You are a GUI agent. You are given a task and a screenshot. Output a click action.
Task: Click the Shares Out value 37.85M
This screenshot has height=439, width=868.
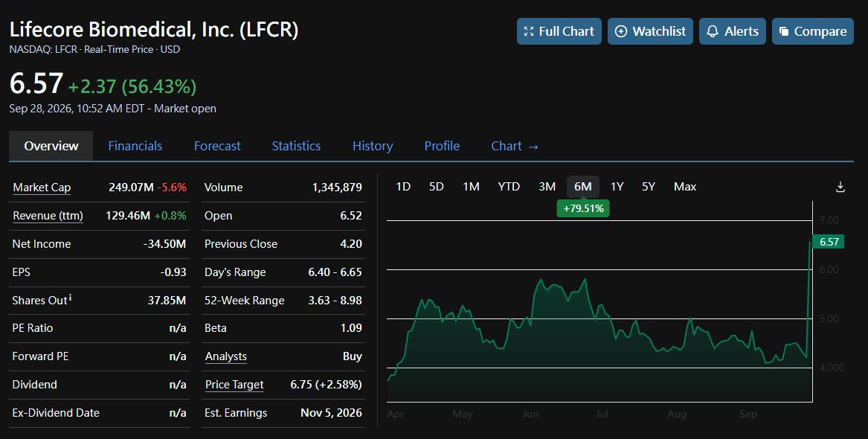coord(167,301)
